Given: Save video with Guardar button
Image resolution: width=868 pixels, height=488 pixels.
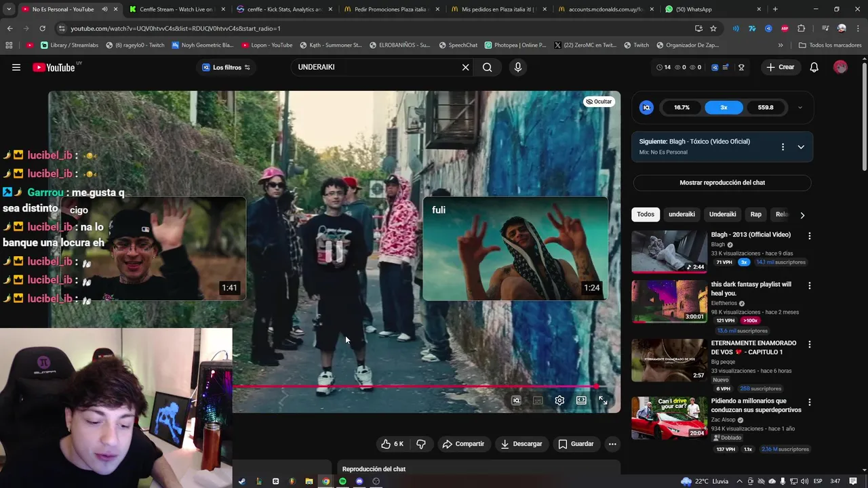Looking at the screenshot, I should (x=576, y=444).
